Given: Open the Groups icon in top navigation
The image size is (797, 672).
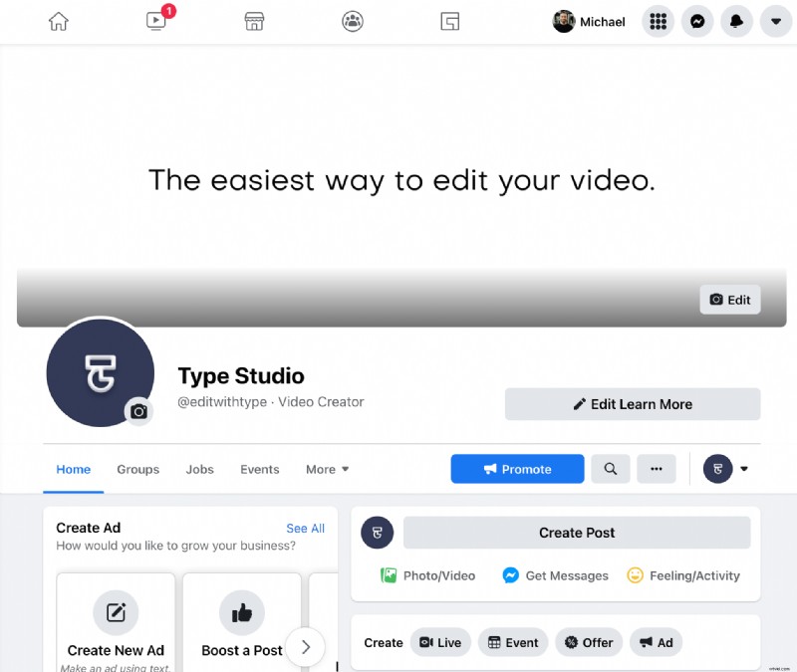Looking at the screenshot, I should click(353, 21).
